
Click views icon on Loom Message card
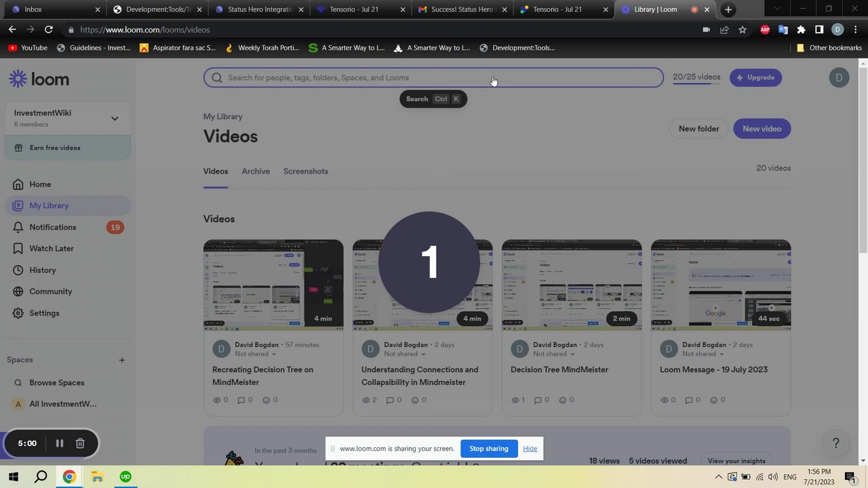tap(665, 400)
